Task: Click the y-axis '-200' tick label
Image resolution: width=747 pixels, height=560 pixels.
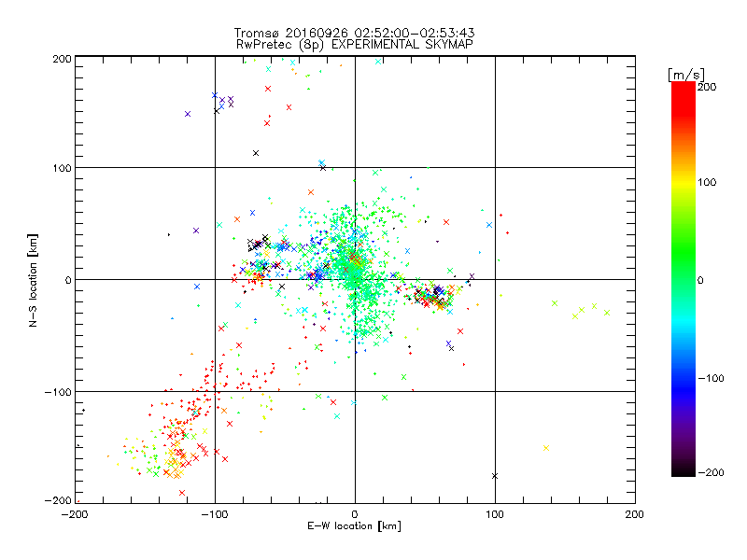Action: (58, 500)
